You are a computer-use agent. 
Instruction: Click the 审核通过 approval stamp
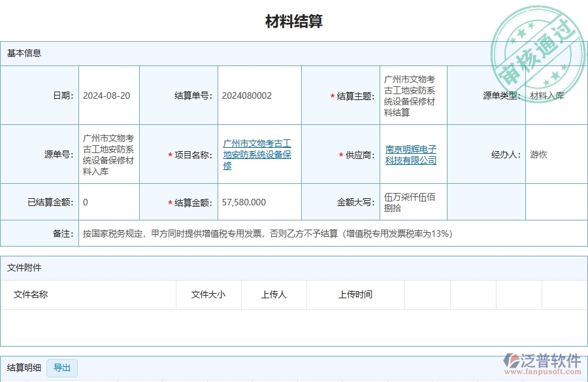[539, 39]
